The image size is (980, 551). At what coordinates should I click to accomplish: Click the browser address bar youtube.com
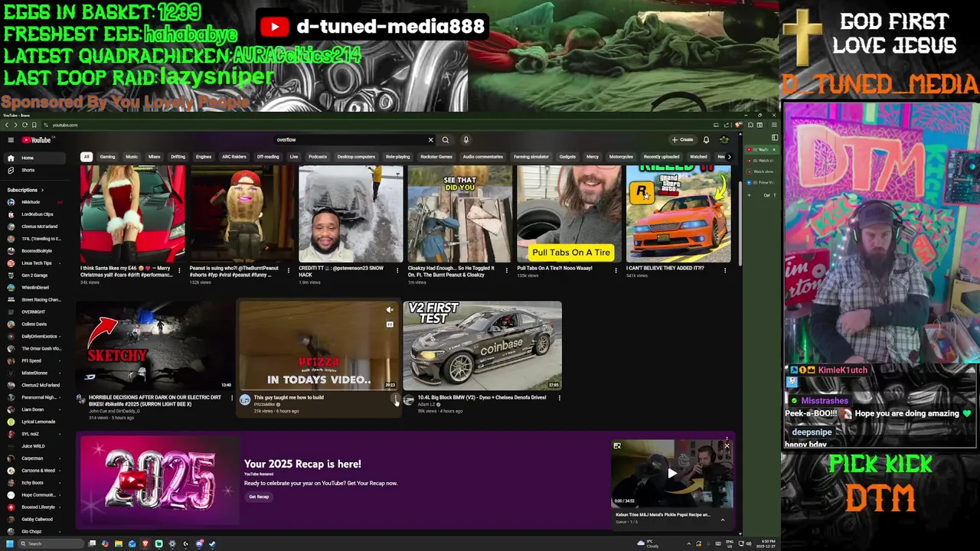point(65,125)
